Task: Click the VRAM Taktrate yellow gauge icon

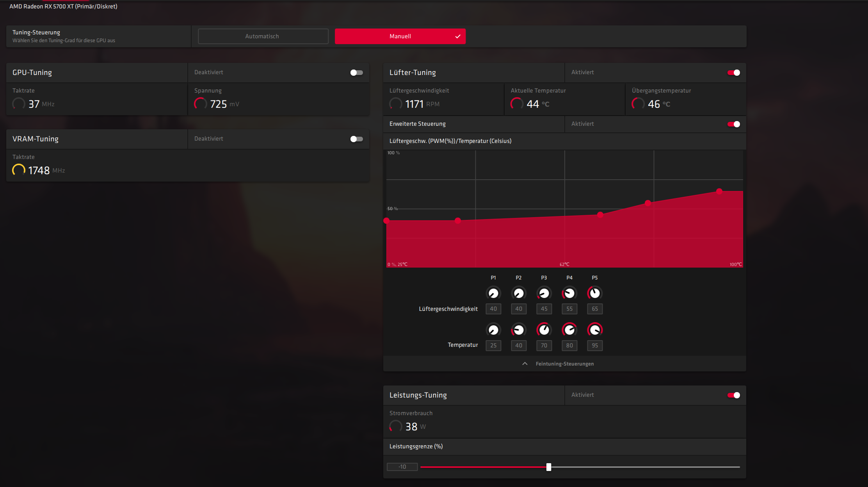Action: pos(19,170)
